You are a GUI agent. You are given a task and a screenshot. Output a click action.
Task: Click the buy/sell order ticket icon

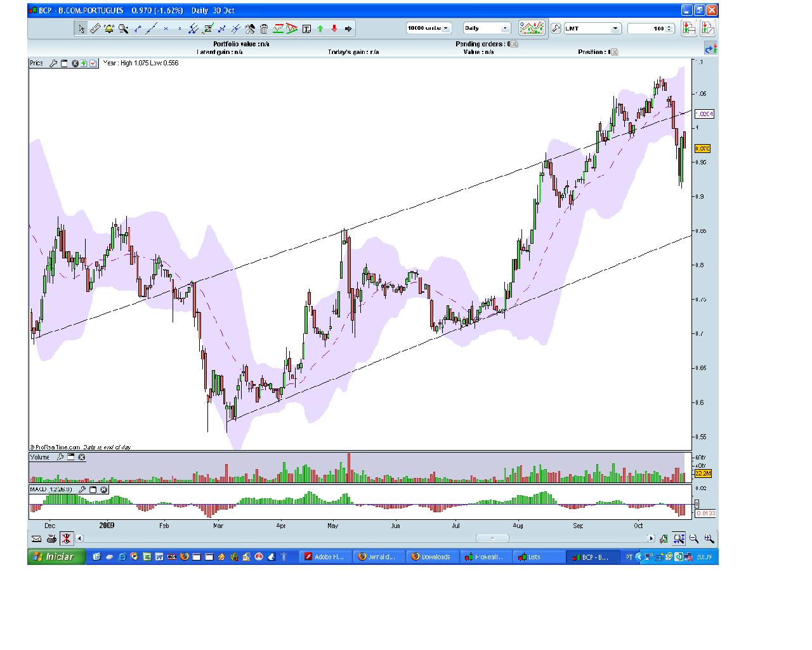coord(689,28)
